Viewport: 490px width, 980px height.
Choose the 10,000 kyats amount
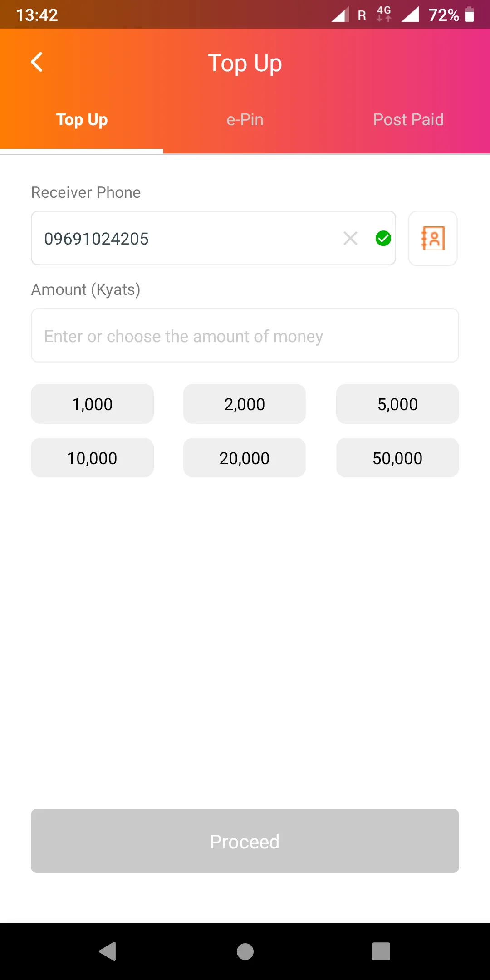point(92,458)
